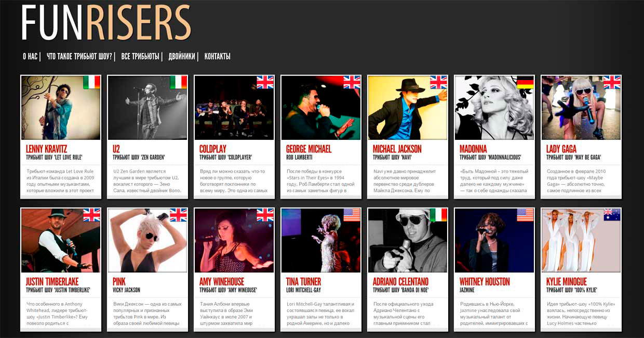Click the Italian flag on Adriano Celentano card

click(439, 215)
